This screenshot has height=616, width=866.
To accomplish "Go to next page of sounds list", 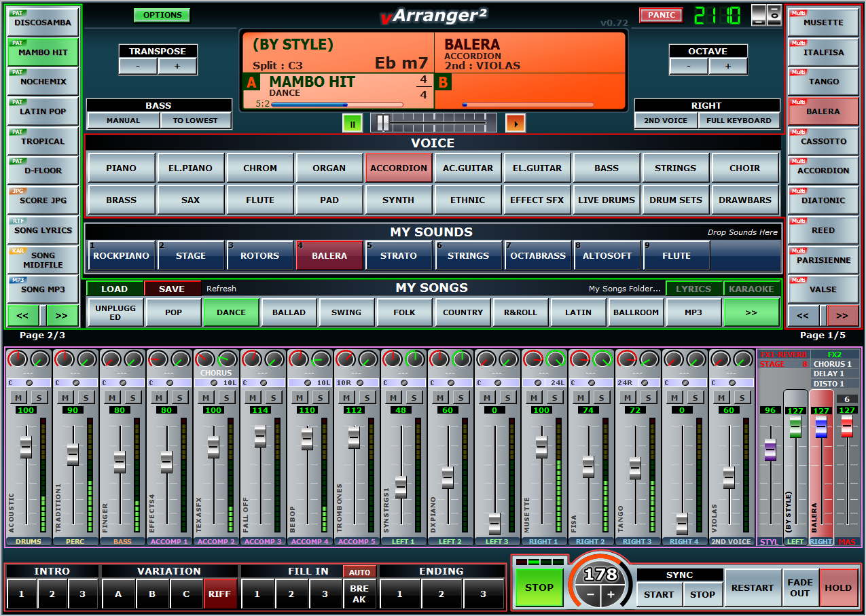I will coord(842,315).
